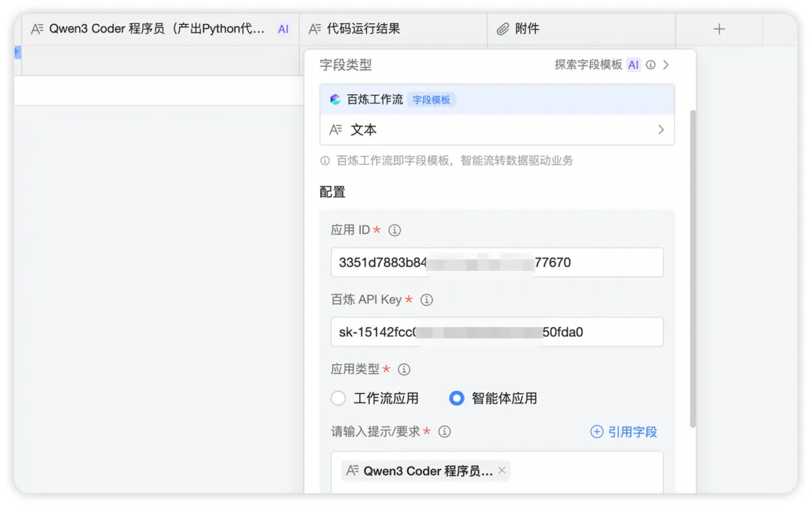
Task: Click info icon next to 应用类型
Action: coord(404,369)
